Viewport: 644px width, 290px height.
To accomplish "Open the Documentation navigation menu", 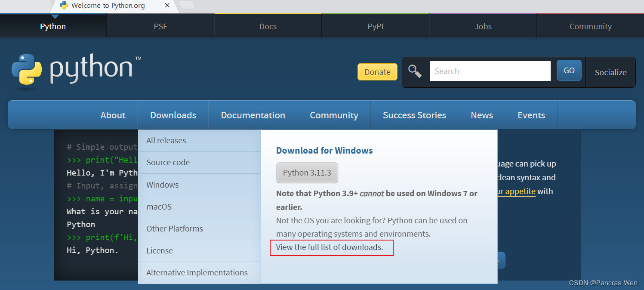I will [x=253, y=115].
